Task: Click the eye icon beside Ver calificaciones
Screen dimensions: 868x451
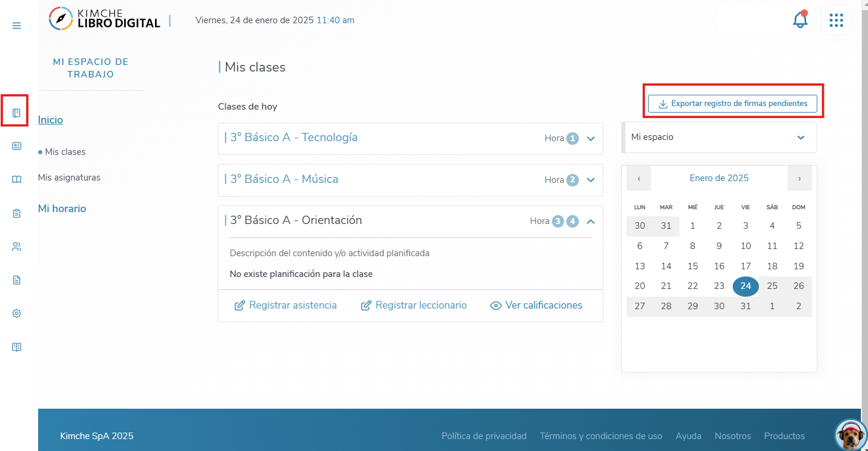Action: tap(495, 306)
